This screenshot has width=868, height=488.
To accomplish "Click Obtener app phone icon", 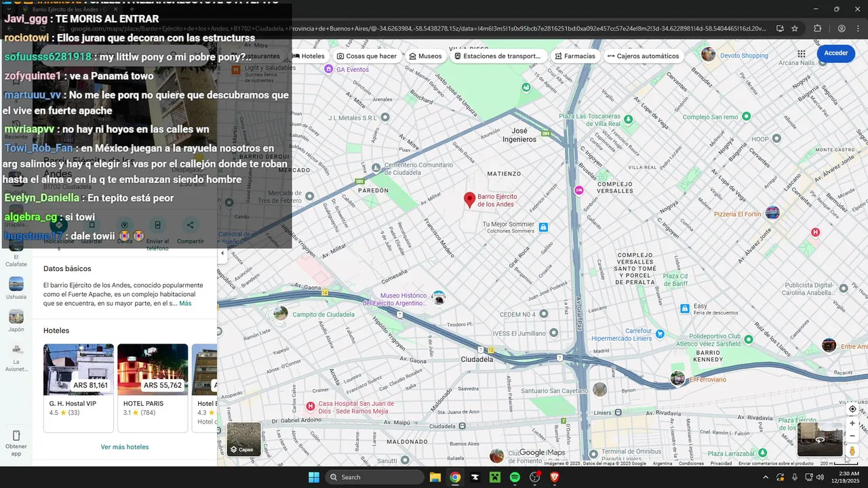I will [x=16, y=435].
